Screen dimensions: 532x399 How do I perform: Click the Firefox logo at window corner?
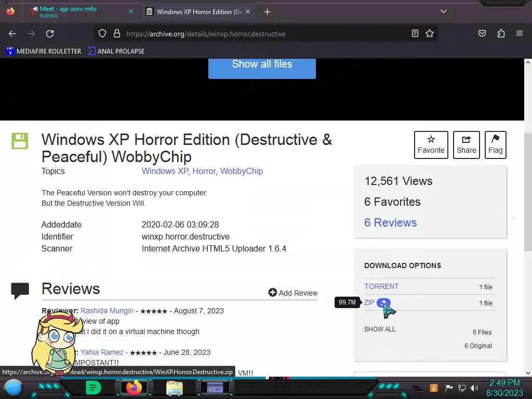pos(10,11)
